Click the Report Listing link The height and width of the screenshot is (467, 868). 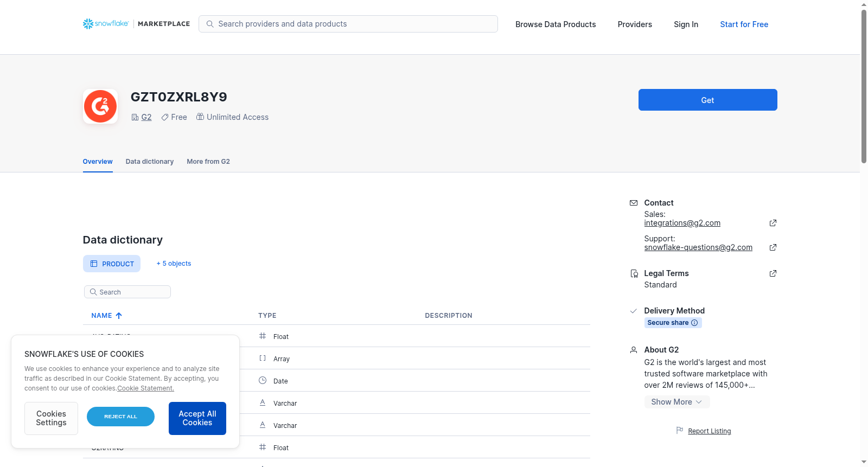pyautogui.click(x=709, y=431)
